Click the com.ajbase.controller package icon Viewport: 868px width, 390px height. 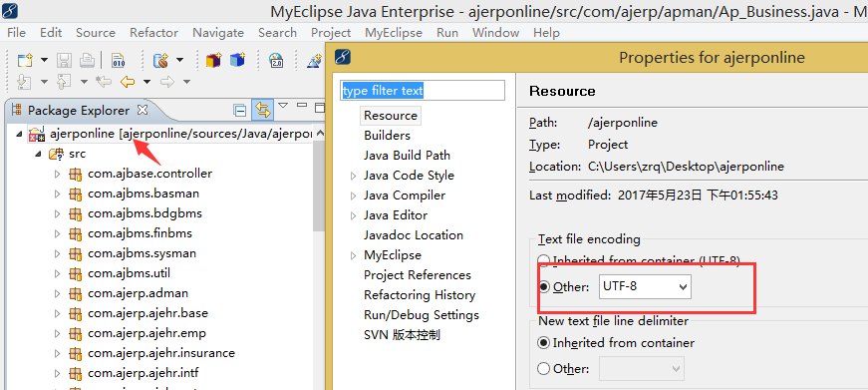tap(76, 174)
